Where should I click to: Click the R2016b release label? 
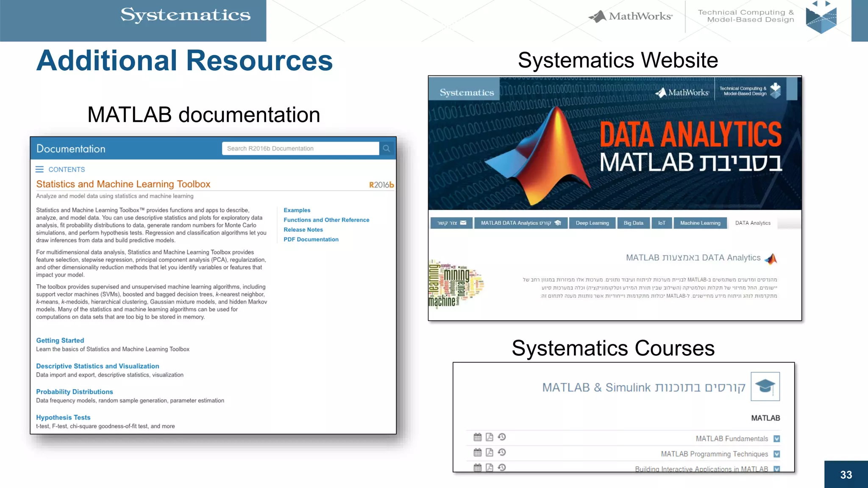coord(381,185)
